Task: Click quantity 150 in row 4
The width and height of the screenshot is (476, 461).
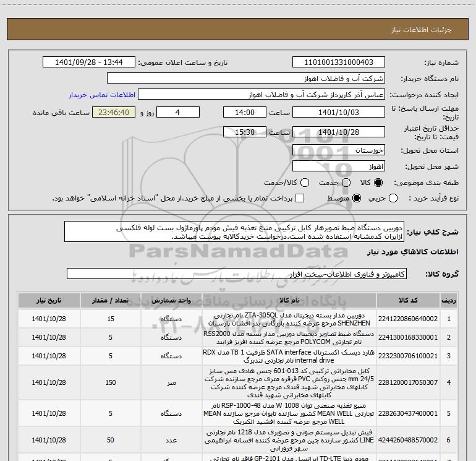Action: tap(111, 382)
